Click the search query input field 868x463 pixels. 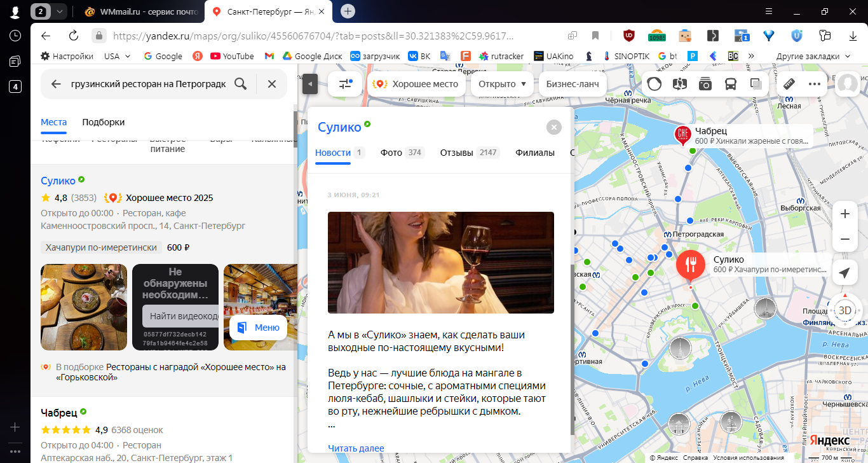(148, 84)
